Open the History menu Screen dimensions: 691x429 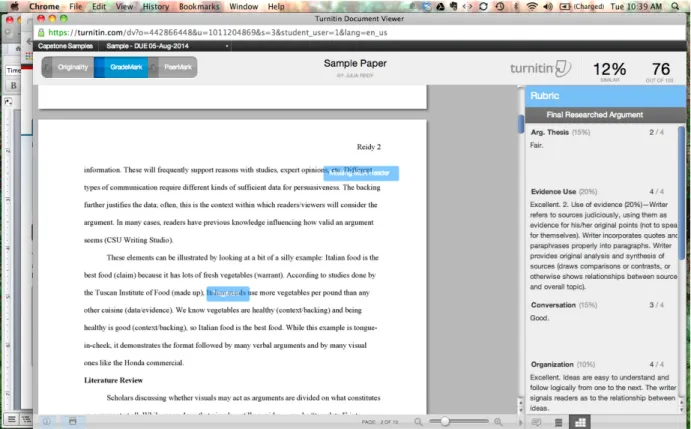pyautogui.click(x=156, y=6)
